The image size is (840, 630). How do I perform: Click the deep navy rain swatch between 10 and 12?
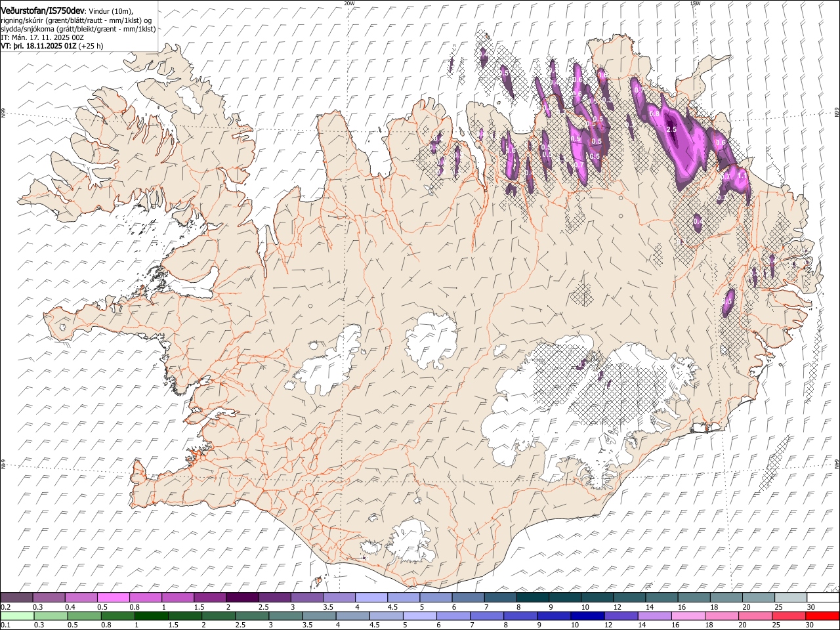(587, 616)
